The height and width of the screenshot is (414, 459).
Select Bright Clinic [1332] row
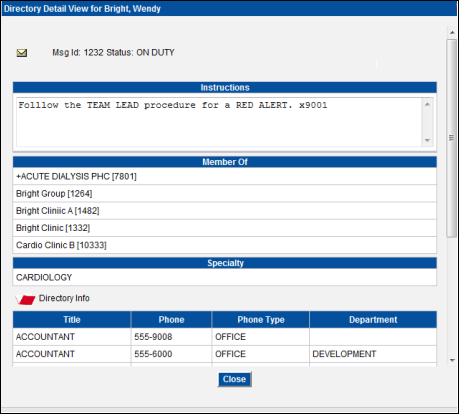click(225, 228)
